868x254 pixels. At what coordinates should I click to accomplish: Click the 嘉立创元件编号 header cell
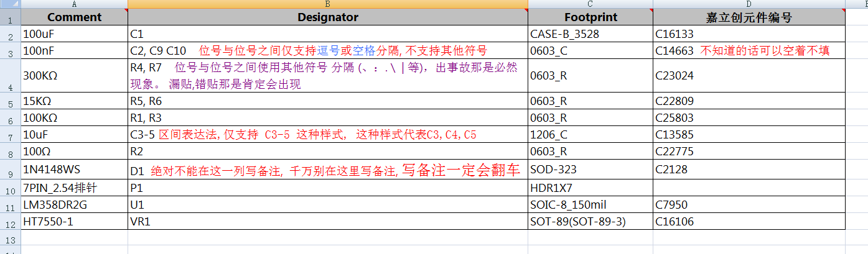point(749,17)
